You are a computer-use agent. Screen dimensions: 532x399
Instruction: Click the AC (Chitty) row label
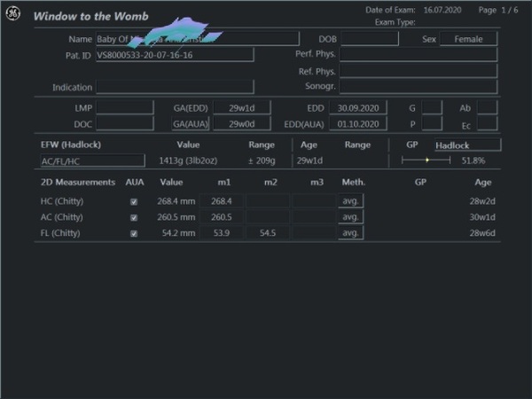coord(62,217)
